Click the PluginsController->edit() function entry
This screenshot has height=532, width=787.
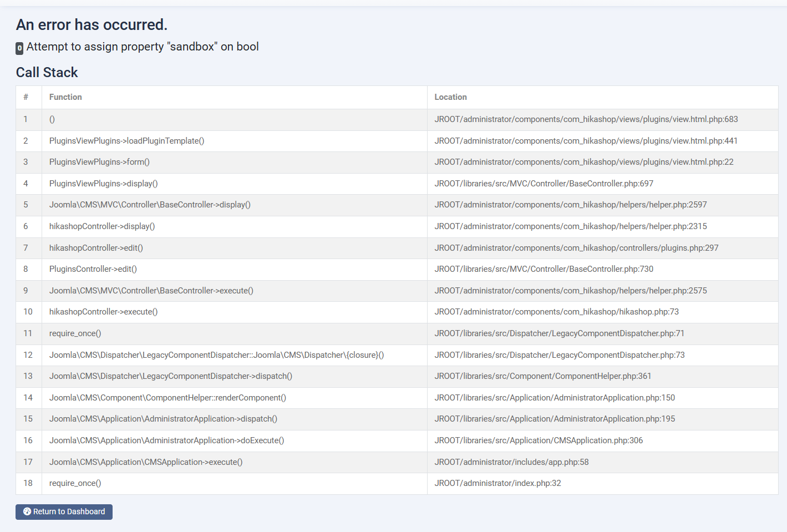click(93, 269)
